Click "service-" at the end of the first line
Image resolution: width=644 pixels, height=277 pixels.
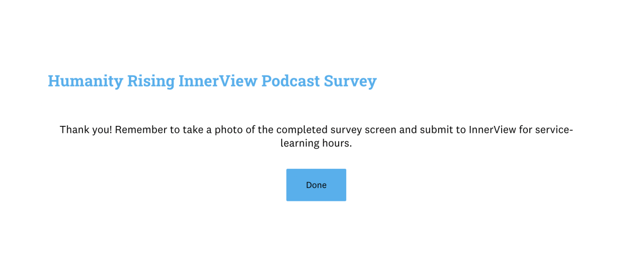pyautogui.click(x=553, y=129)
